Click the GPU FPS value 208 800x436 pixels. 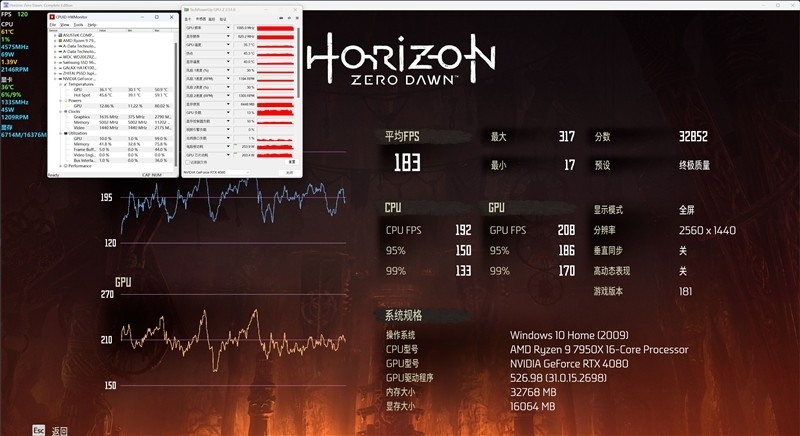pyautogui.click(x=566, y=230)
